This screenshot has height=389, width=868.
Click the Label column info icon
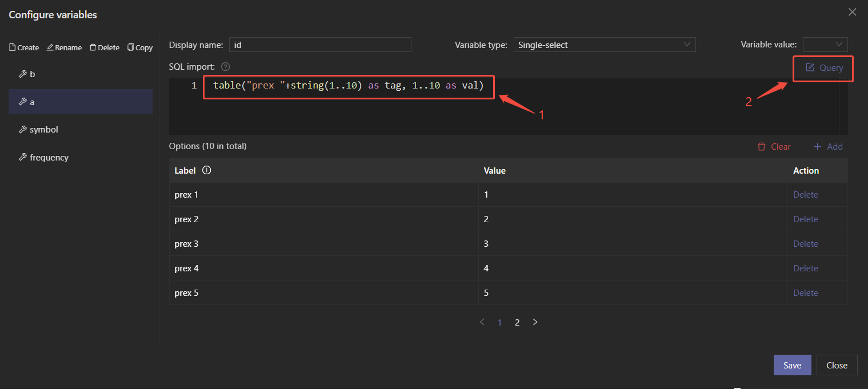tap(207, 170)
